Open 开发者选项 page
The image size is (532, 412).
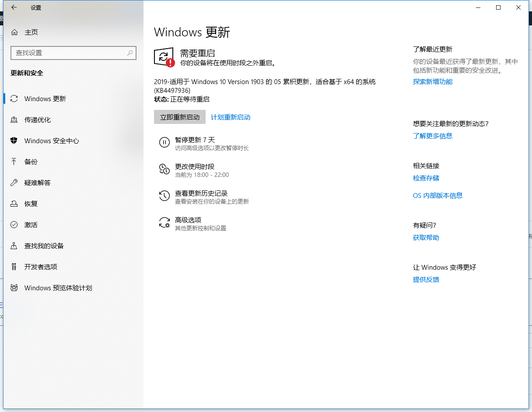73,267
